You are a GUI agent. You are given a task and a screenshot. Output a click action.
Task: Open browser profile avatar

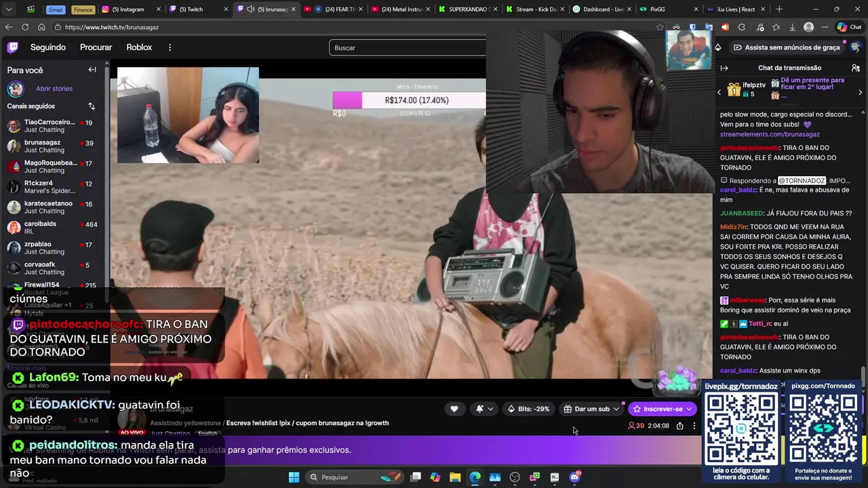tap(808, 27)
